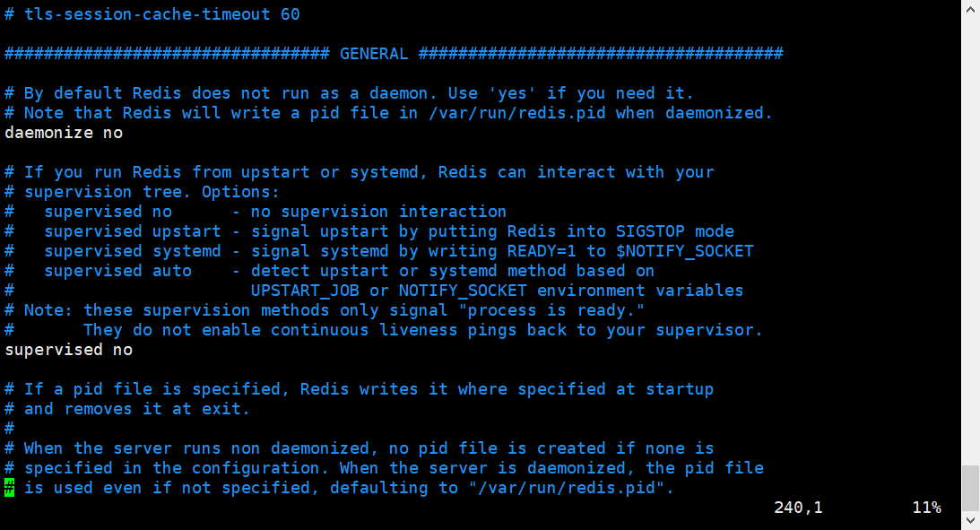Click the vertical scrollbar thumb
Screen dimensions: 980x530
coord(970,487)
